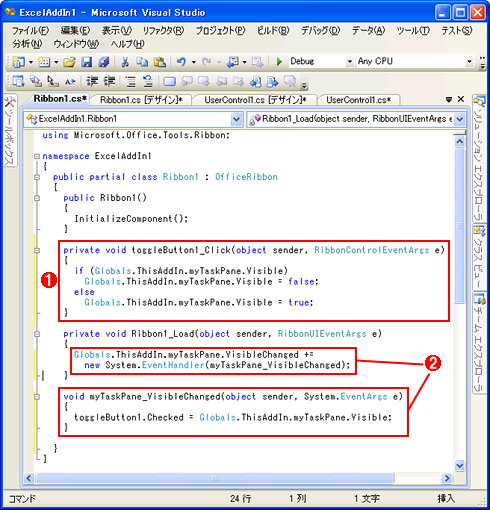This screenshot has height=510, width=490.
Task: Collapse the myTaskPane_VisibleChanged method outline
Action: (37, 397)
